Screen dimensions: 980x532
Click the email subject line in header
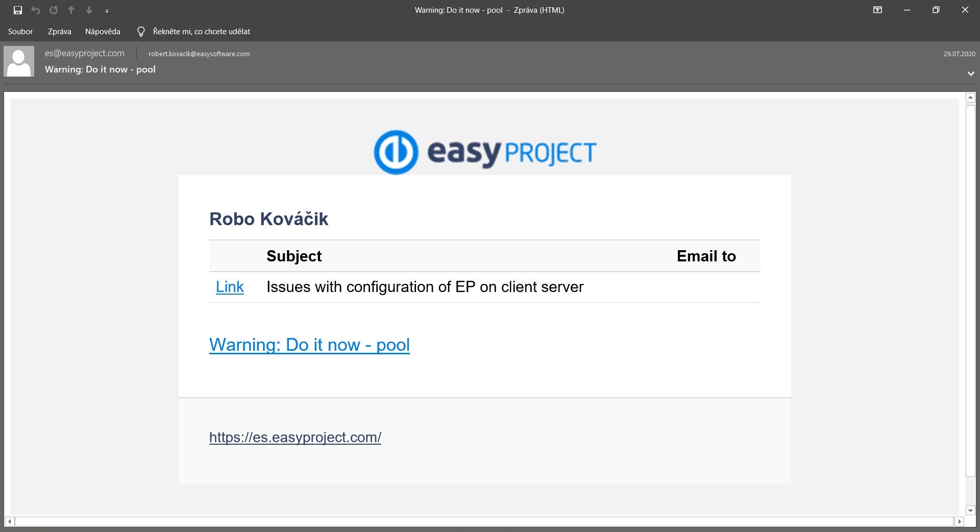point(100,69)
